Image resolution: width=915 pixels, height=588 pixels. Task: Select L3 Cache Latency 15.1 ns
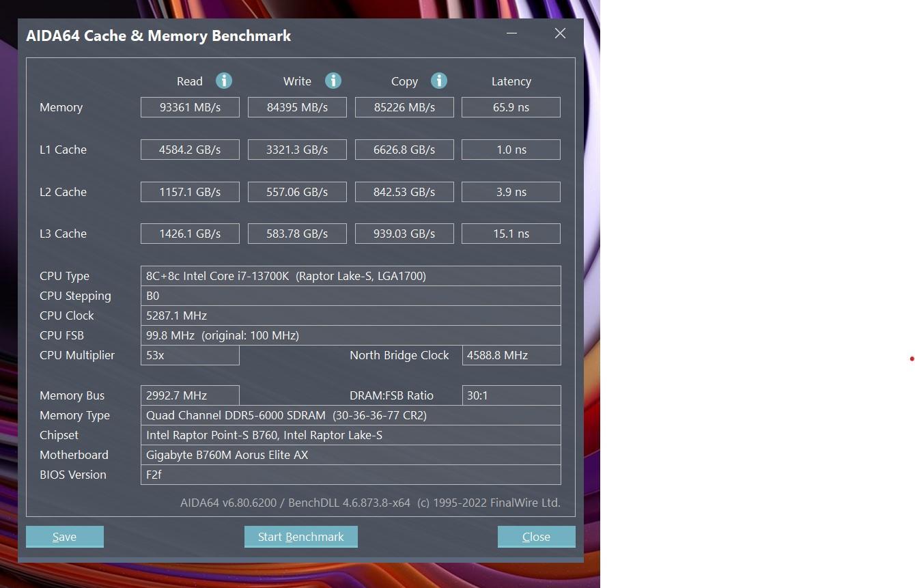pyautogui.click(x=511, y=234)
